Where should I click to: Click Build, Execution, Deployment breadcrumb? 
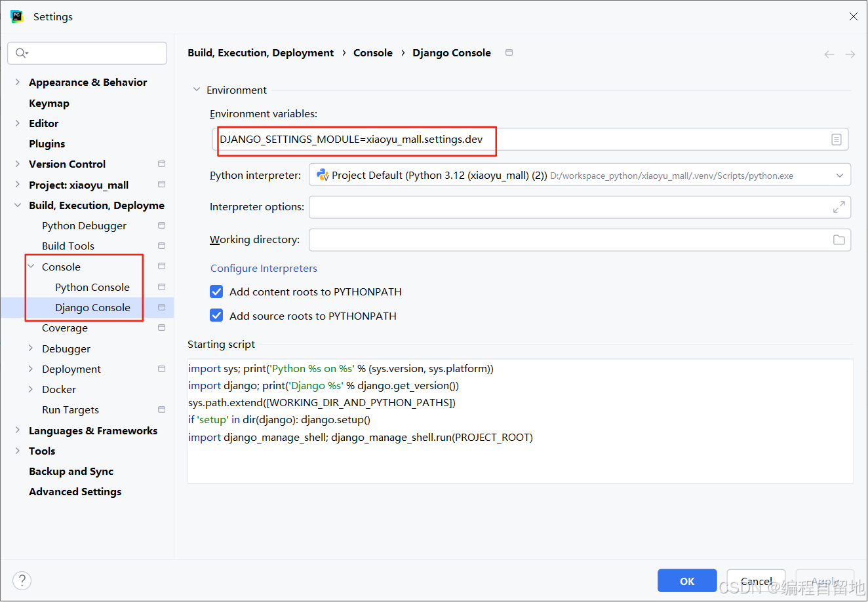(x=261, y=52)
